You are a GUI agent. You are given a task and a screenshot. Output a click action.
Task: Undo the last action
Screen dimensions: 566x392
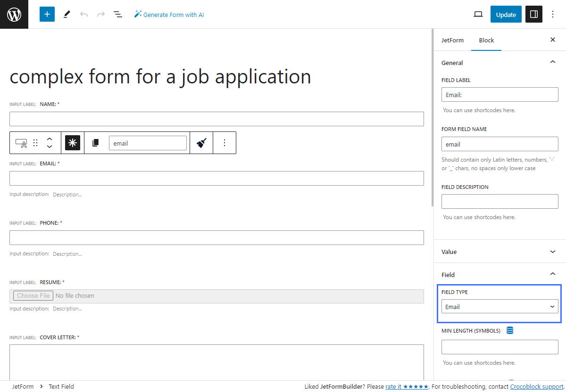point(84,14)
